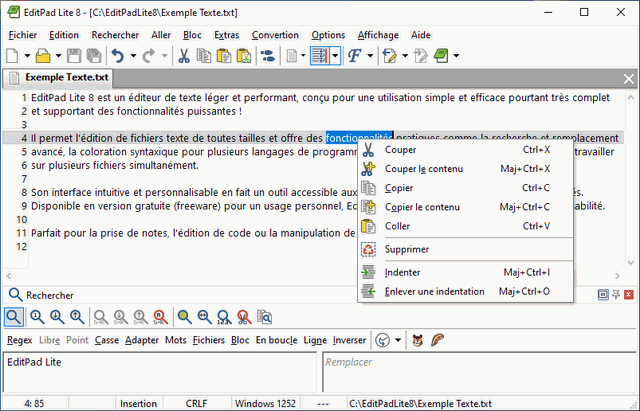Click the Save All icon
This screenshot has width=640, height=411.
[x=94, y=56]
